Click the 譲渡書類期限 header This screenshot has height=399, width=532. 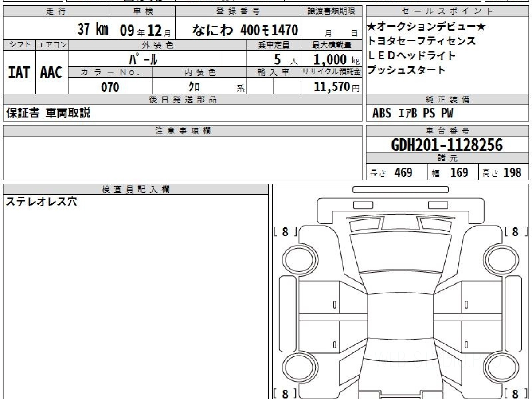click(331, 12)
